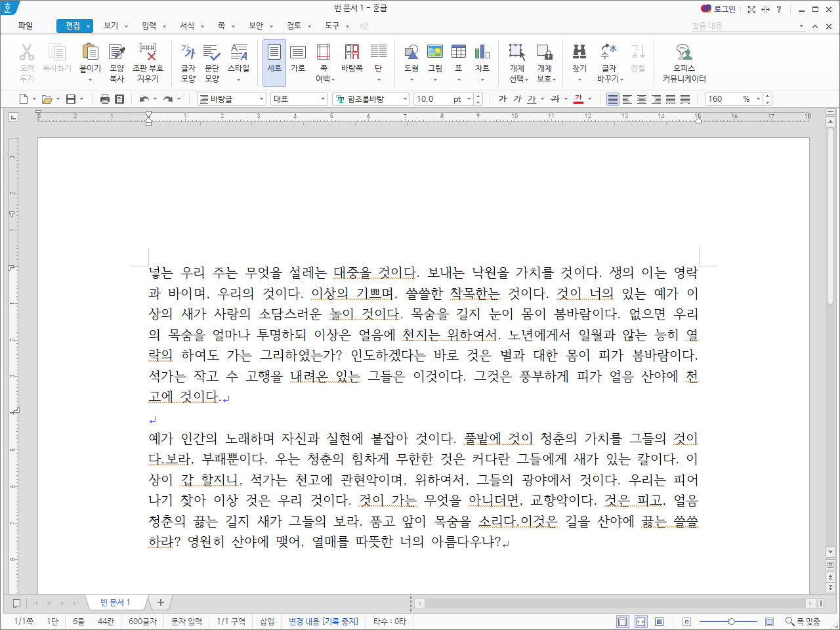Toggle italic 가 formatting
Screen dimensions: 840x630
(517, 99)
